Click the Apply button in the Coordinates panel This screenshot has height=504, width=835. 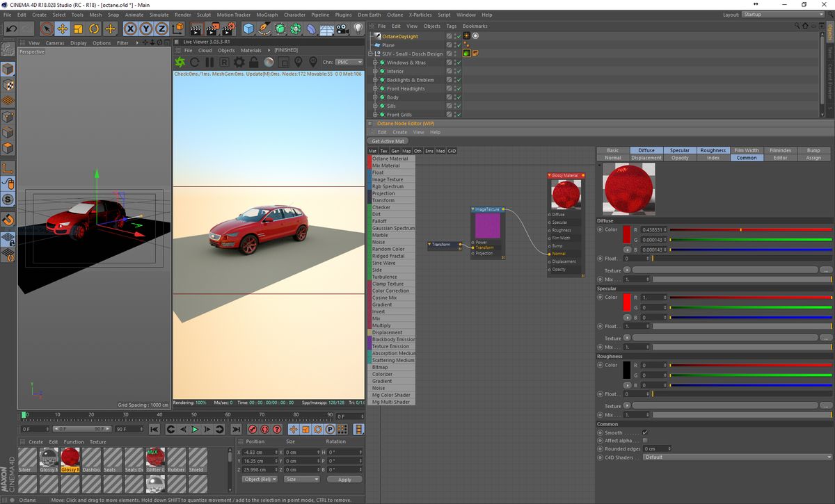(344, 479)
